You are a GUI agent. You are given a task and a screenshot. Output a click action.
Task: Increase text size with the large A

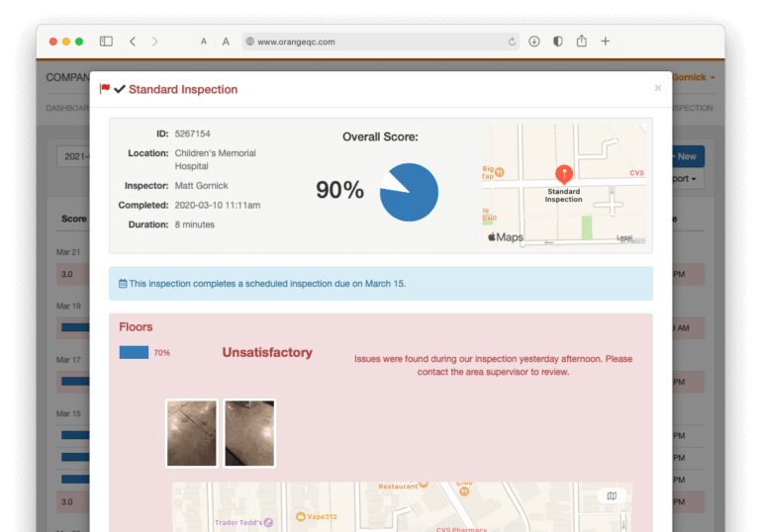[x=226, y=42]
